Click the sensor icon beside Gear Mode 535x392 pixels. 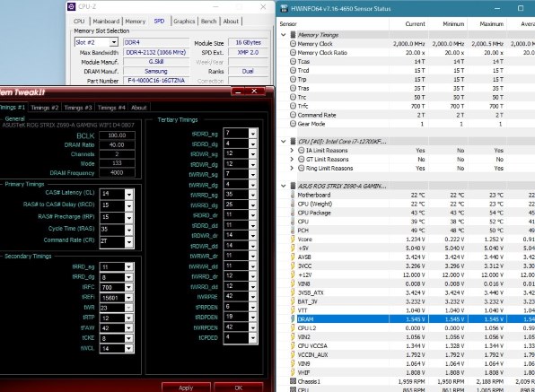tap(293, 124)
